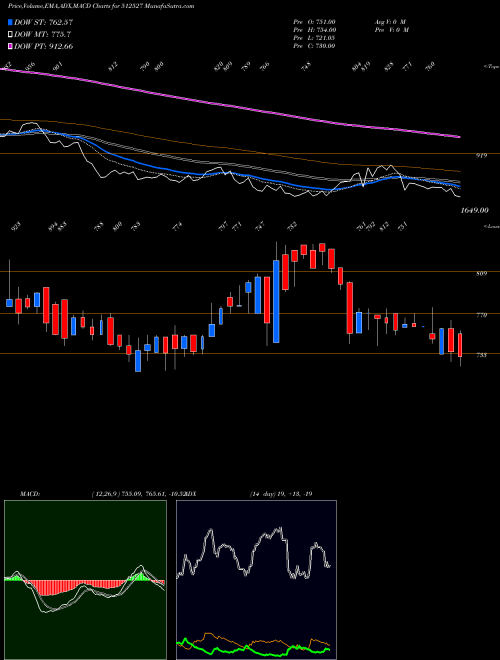Image resolution: width=500 pixels, height=660 pixels.
Task: Click the 809 price level label
Action: tap(481, 274)
